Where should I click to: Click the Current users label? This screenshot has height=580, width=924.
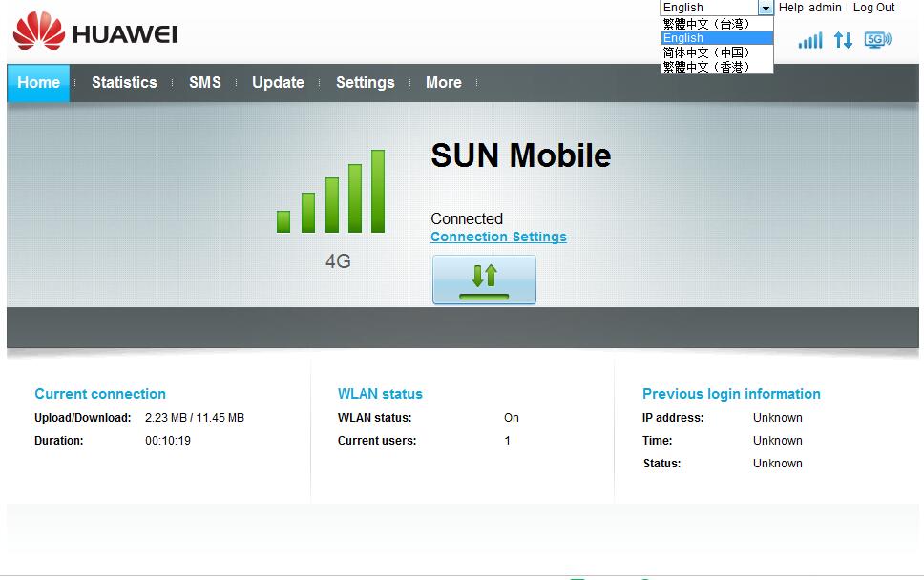[377, 441]
